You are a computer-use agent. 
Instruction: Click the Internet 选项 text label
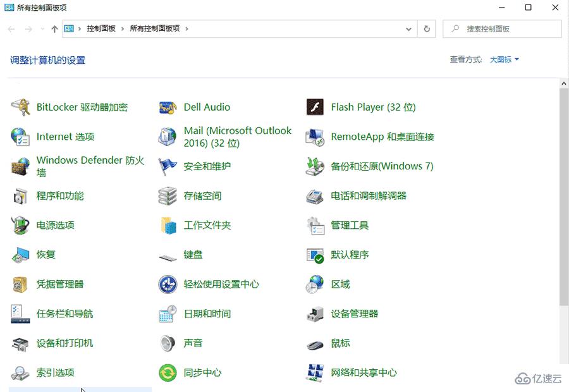tap(65, 137)
